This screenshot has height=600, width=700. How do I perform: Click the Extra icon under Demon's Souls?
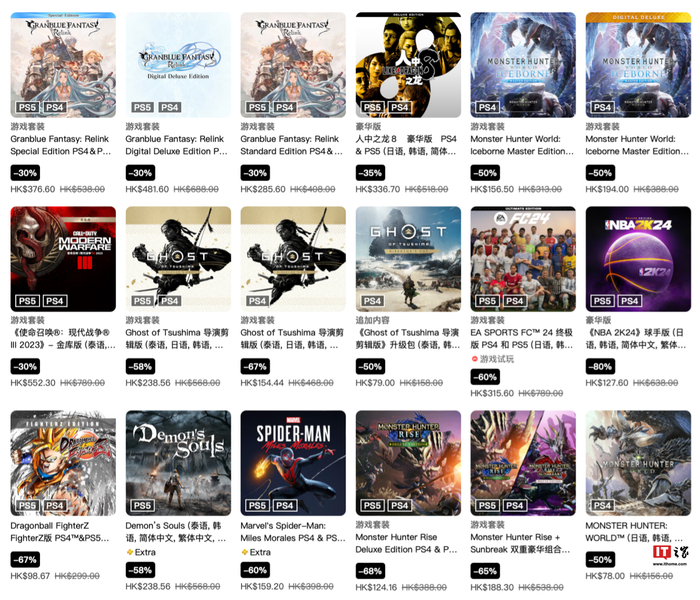point(130,552)
